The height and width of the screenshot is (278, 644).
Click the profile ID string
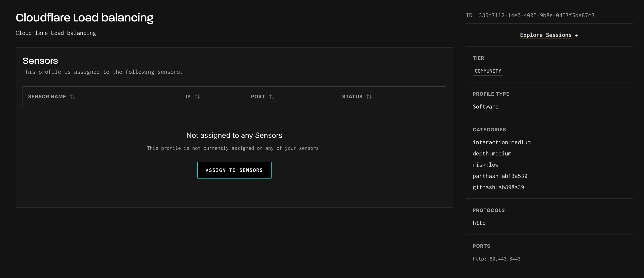(x=536, y=15)
